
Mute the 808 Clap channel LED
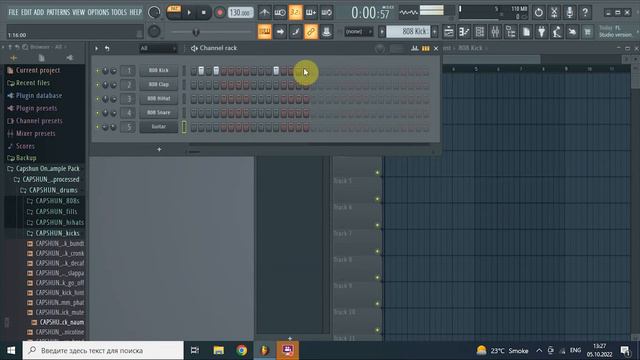[98, 84]
